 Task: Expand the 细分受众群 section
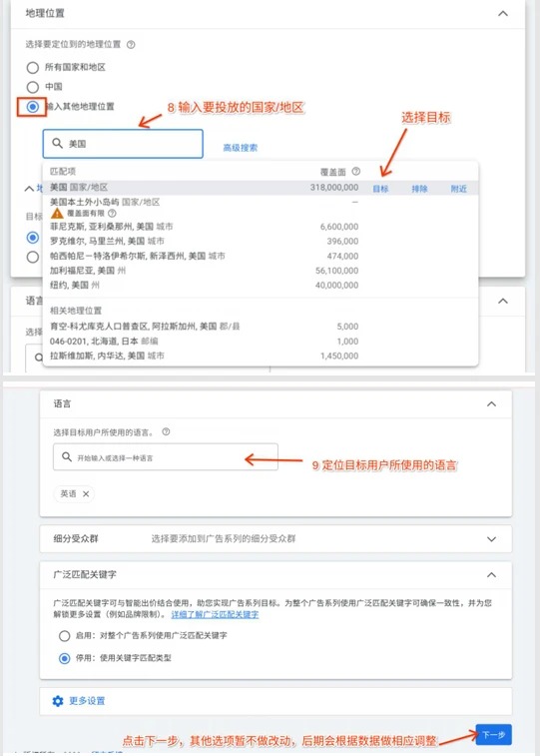(x=491, y=539)
